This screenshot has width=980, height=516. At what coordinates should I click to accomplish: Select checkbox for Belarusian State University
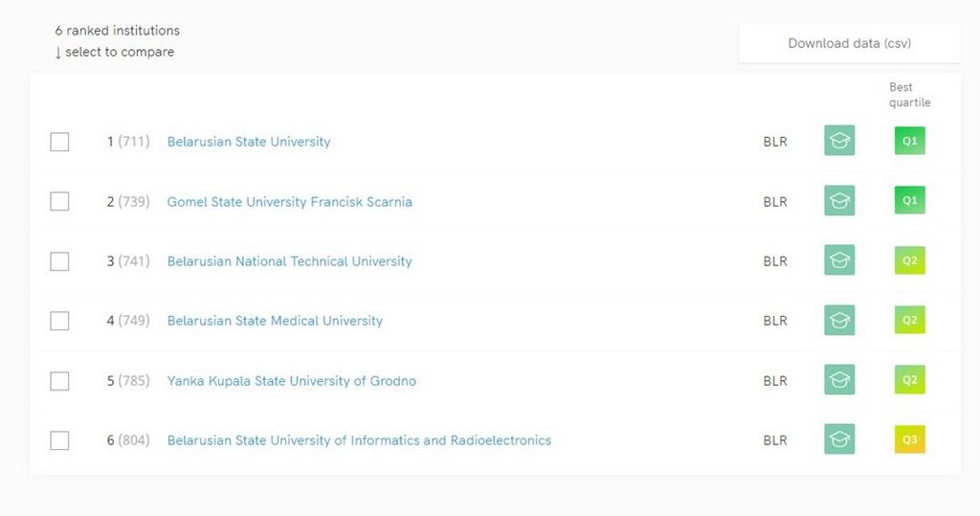click(x=59, y=142)
